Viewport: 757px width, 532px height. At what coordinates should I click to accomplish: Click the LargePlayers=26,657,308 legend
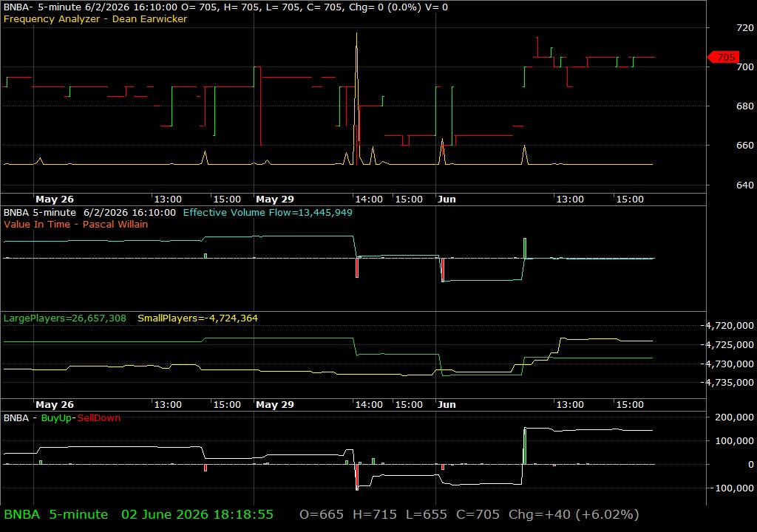(65, 318)
